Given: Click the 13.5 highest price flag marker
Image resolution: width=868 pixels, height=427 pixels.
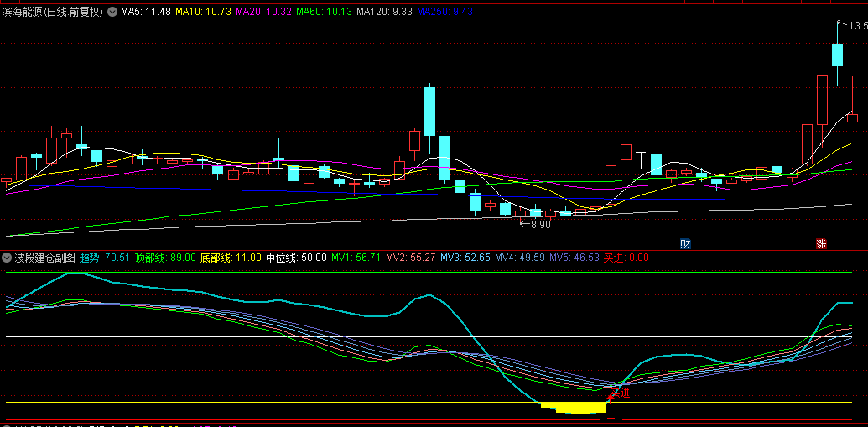Looking at the screenshot, I should pyautogui.click(x=854, y=26).
